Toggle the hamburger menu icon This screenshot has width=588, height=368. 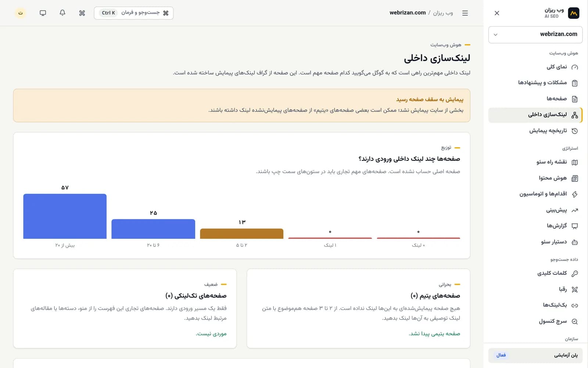465,13
